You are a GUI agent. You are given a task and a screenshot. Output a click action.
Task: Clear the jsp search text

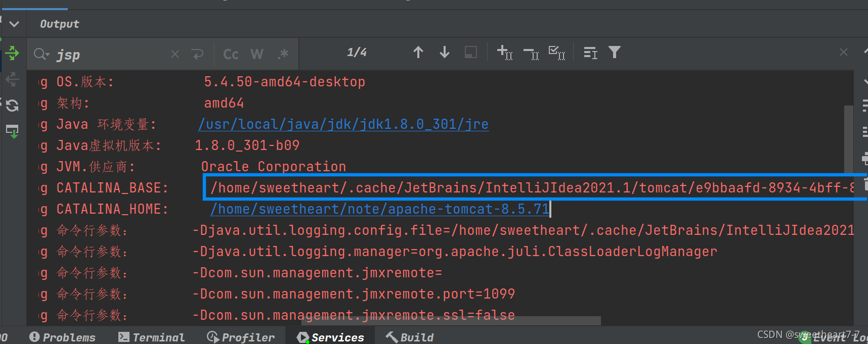click(175, 54)
